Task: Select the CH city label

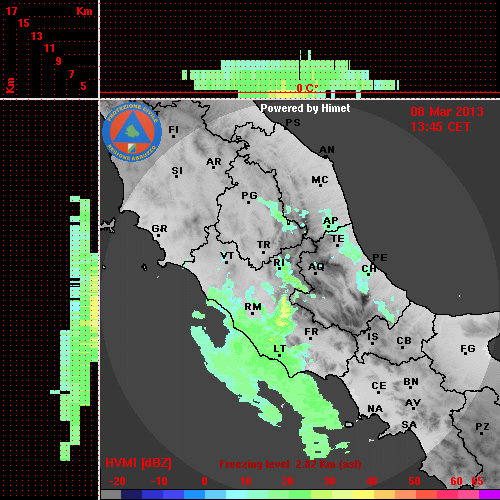Action: 369,268
